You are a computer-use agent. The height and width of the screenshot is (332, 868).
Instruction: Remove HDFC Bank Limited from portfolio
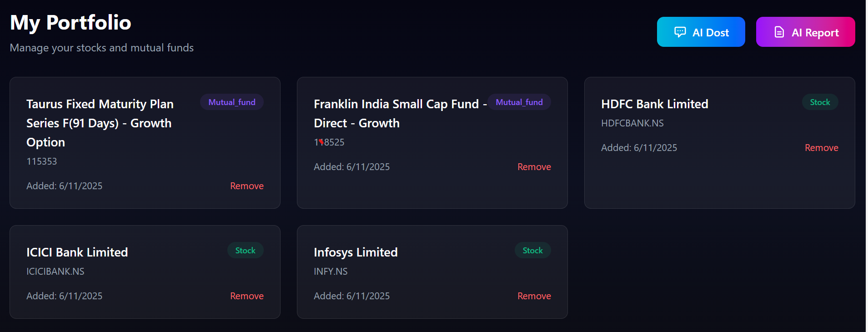click(x=821, y=148)
